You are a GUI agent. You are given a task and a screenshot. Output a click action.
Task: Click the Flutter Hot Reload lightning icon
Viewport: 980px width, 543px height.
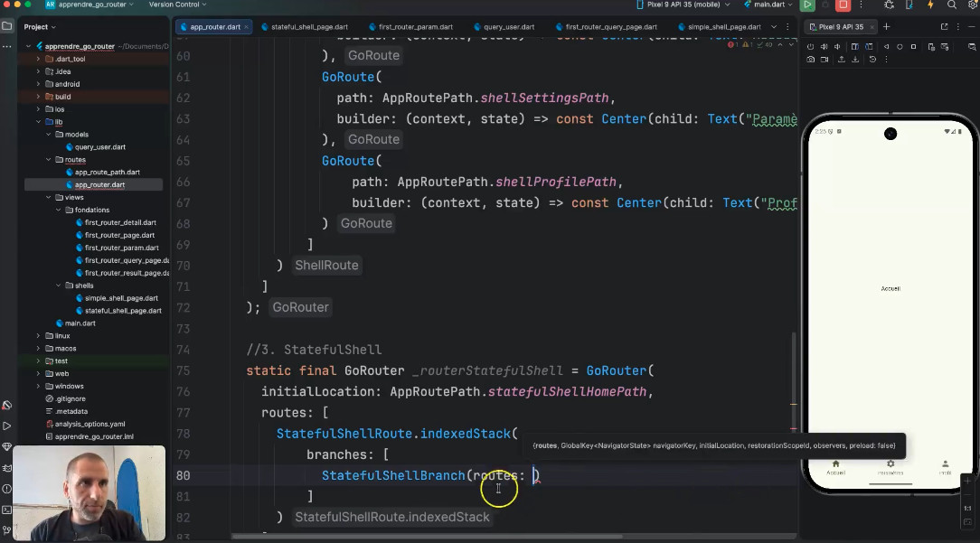pyautogui.click(x=930, y=5)
